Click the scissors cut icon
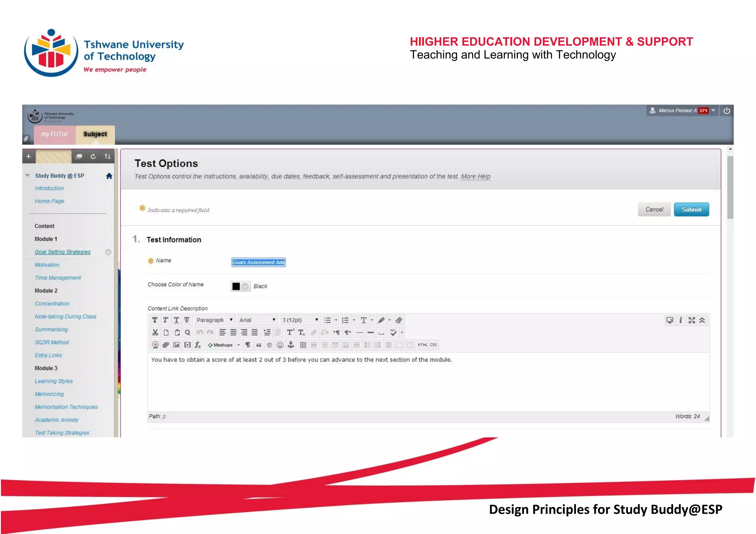756x534 pixels. [155, 333]
